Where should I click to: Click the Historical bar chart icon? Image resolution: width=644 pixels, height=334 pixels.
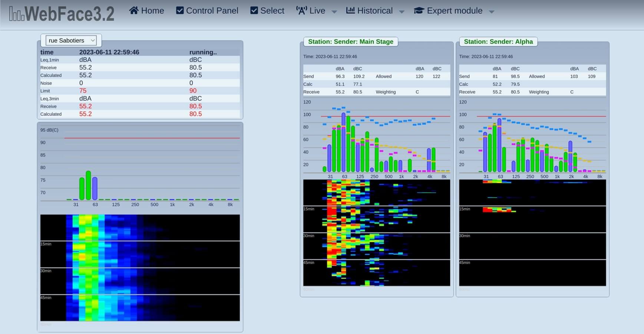click(x=350, y=10)
